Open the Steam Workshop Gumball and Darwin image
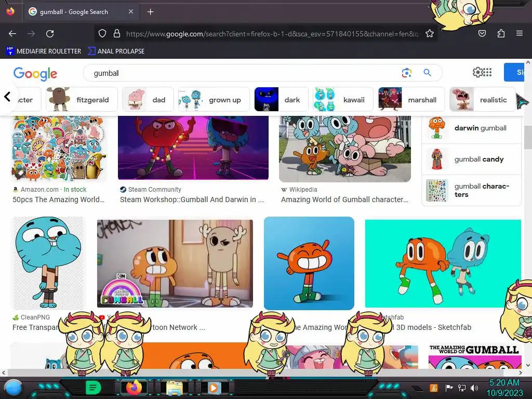 tap(193, 148)
